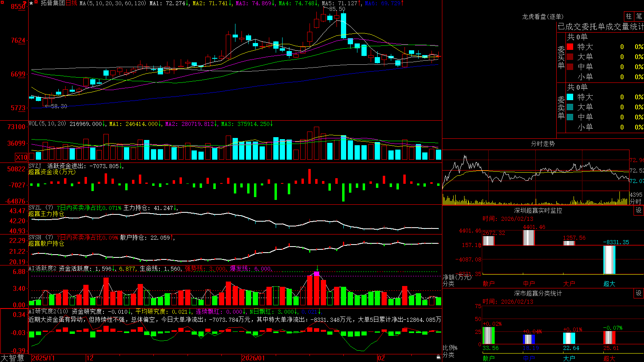Click the 18.19 blue bar in 深市超赢分类统计

pos(529,339)
